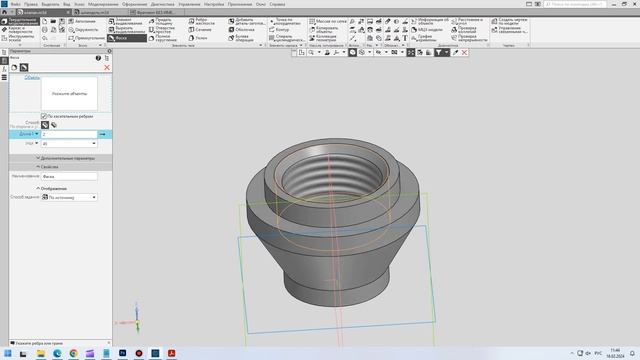Click Создать чертеж по модели
640x360 pixels.
click(x=509, y=21)
